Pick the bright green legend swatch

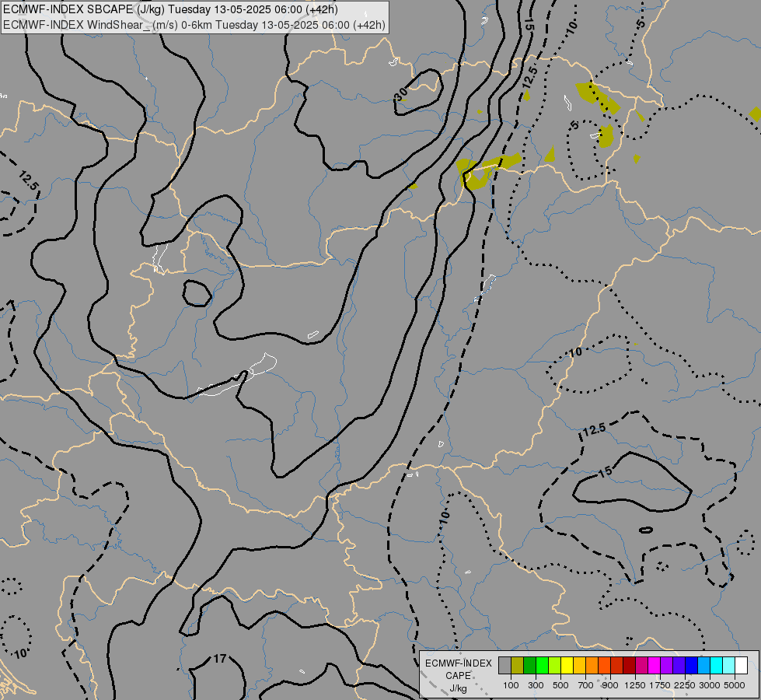pos(542,665)
